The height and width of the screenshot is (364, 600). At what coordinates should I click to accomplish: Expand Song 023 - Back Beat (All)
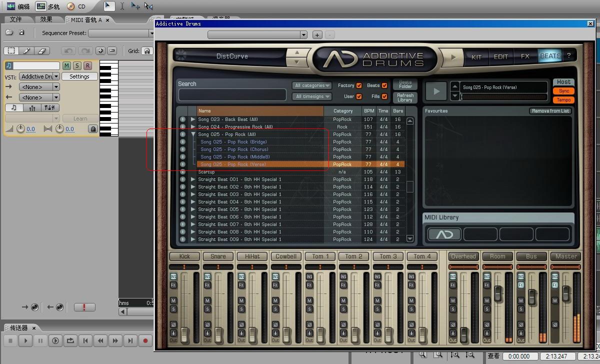coord(193,119)
